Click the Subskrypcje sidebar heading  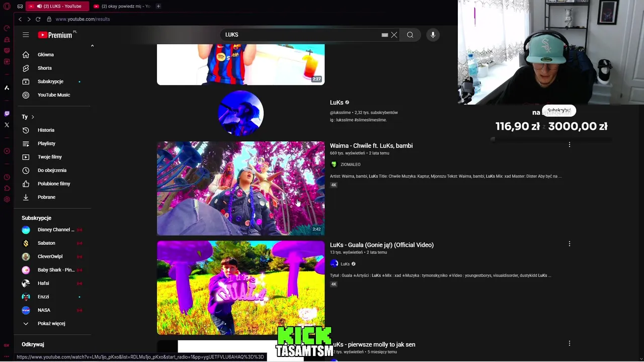pyautogui.click(x=36, y=218)
